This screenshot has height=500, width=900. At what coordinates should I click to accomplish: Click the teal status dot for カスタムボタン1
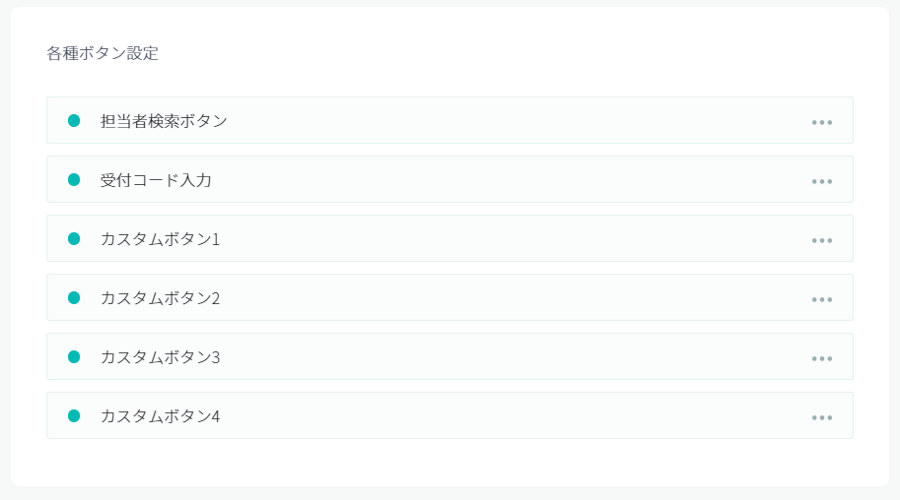[x=74, y=239]
